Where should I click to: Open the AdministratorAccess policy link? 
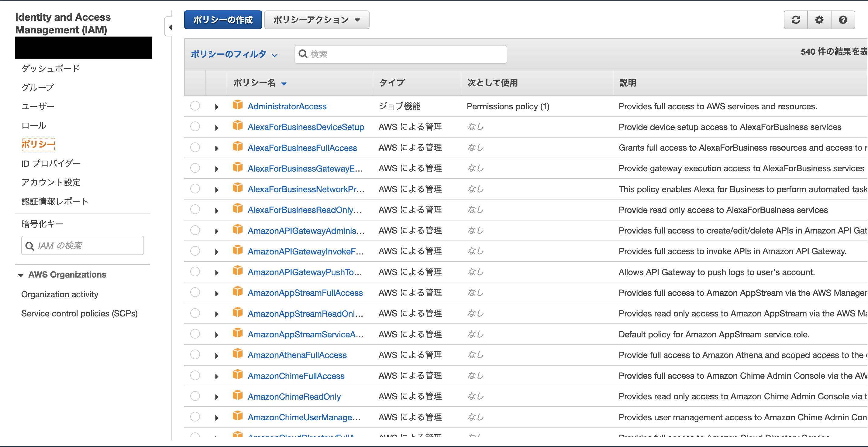point(287,106)
